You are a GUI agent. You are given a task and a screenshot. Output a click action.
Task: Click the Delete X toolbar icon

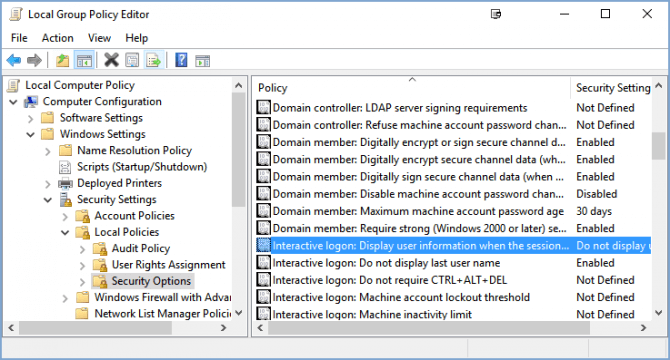[x=112, y=60]
